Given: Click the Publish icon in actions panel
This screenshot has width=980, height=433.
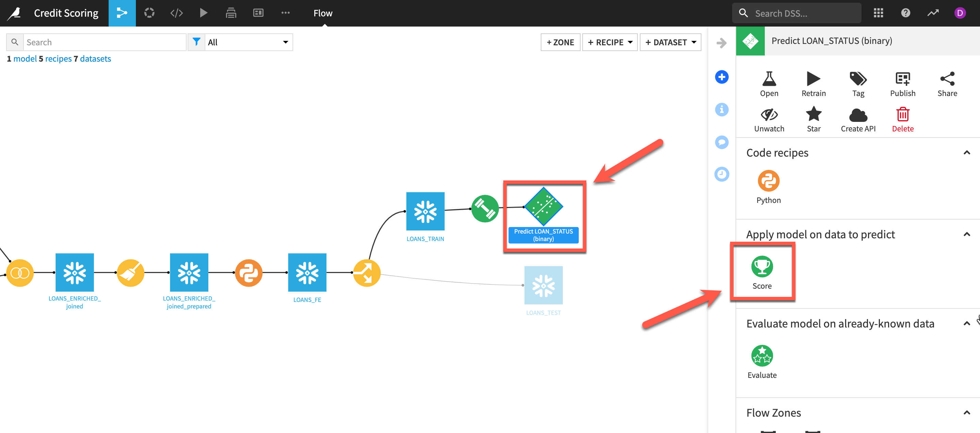Looking at the screenshot, I should (902, 79).
